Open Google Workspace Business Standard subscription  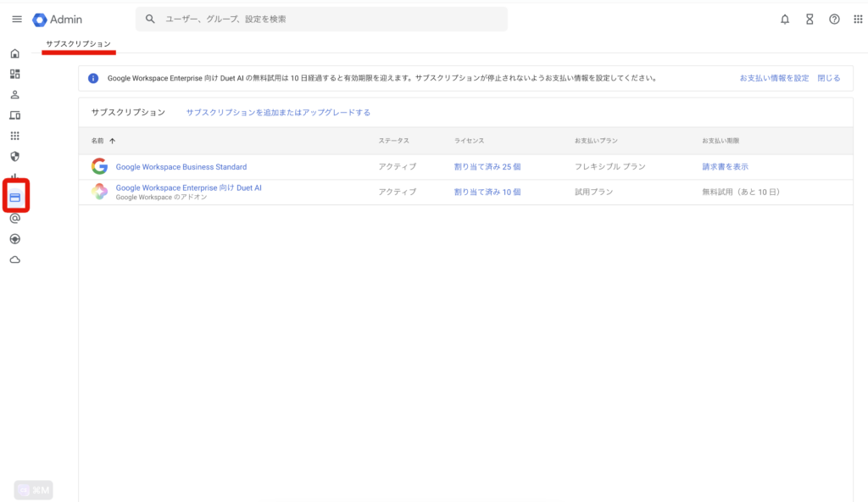181,167
